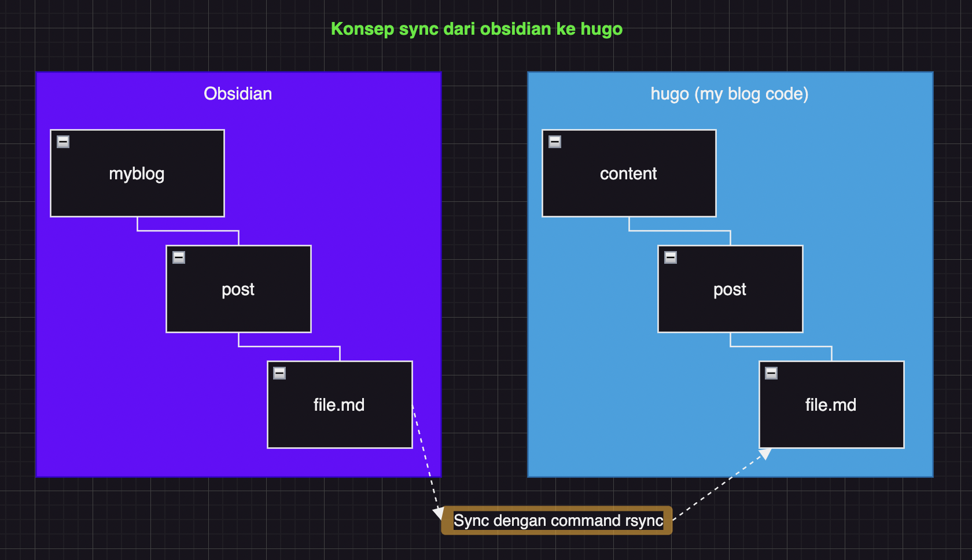
Task: Select the post label in the hugo container
Action: click(x=730, y=289)
